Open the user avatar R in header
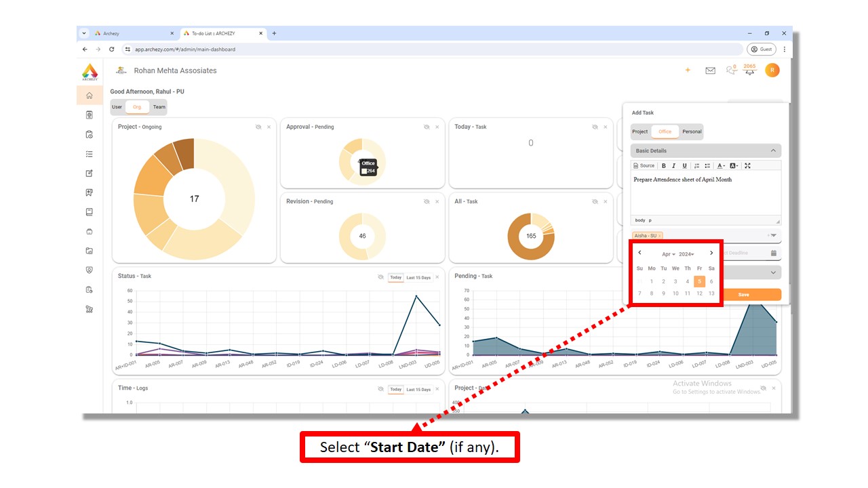The image size is (868, 488). pyautogui.click(x=772, y=70)
